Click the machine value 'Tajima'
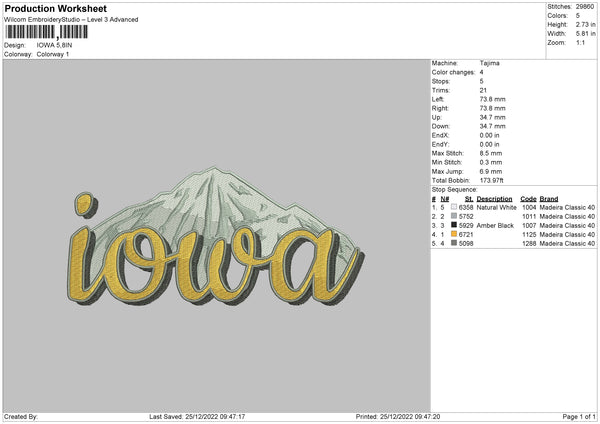 (489, 63)
